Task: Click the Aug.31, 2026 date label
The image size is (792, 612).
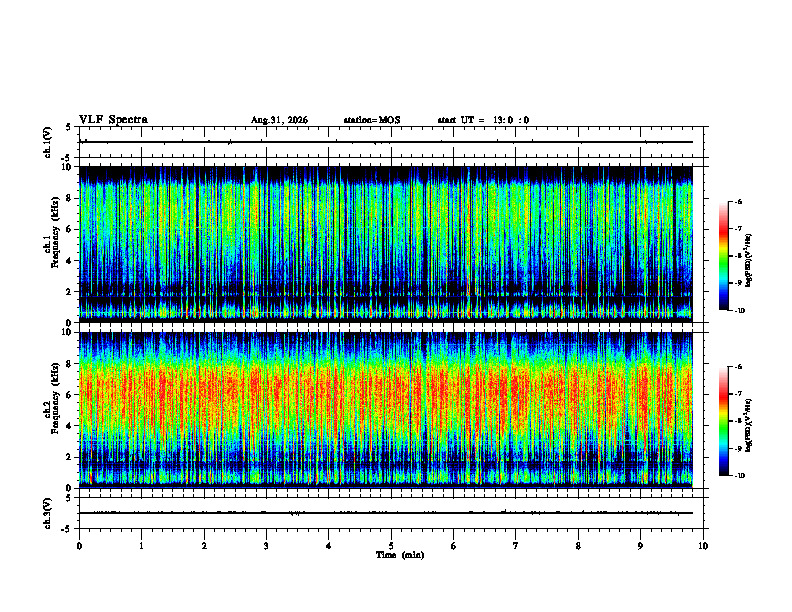Action: (x=279, y=120)
